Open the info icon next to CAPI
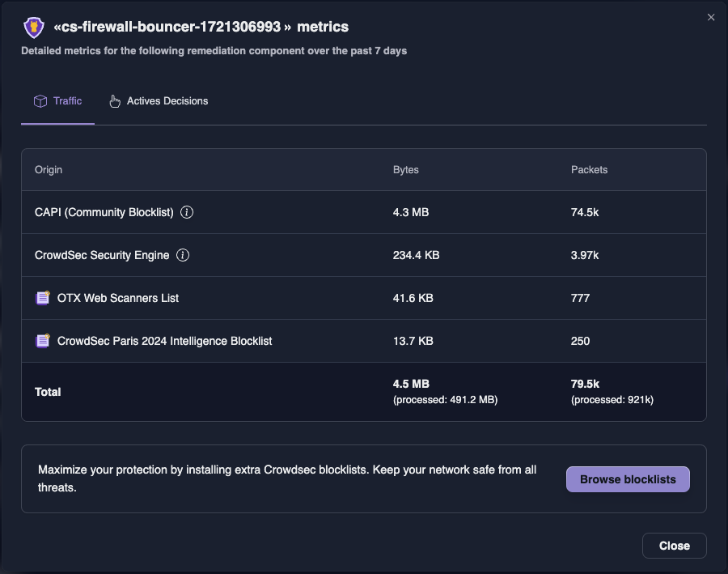728x574 pixels. (186, 212)
